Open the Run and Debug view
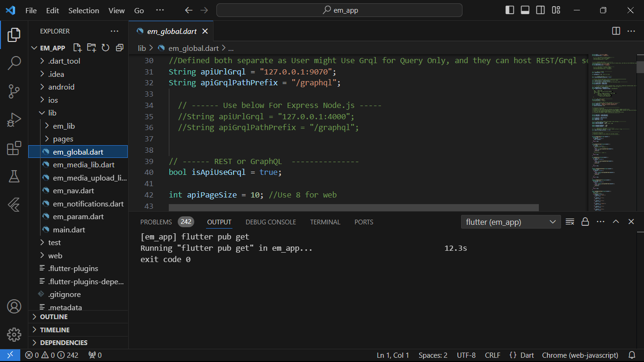The width and height of the screenshot is (644, 362). click(x=14, y=120)
